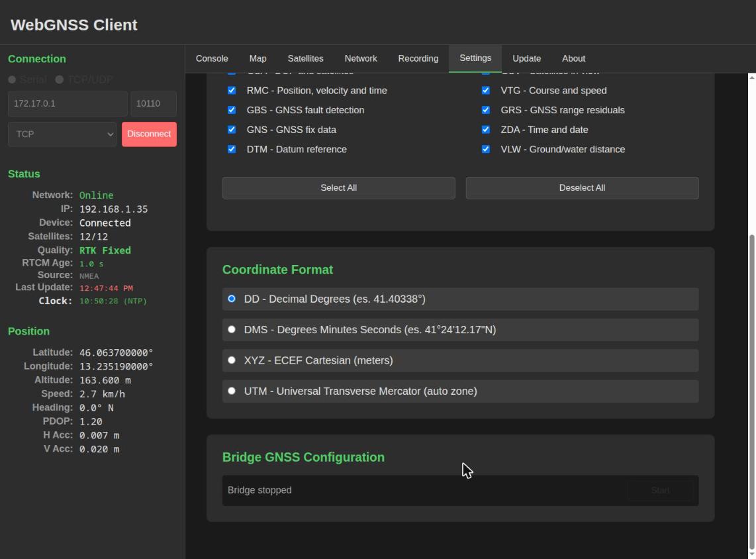The height and width of the screenshot is (559, 756).
Task: Uncheck GRS GNSS range residuals
Action: [x=485, y=110]
